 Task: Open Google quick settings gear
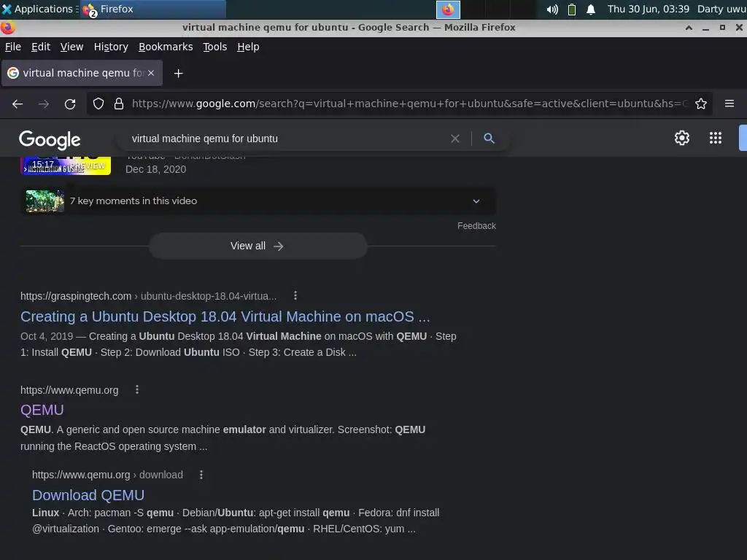click(x=682, y=138)
